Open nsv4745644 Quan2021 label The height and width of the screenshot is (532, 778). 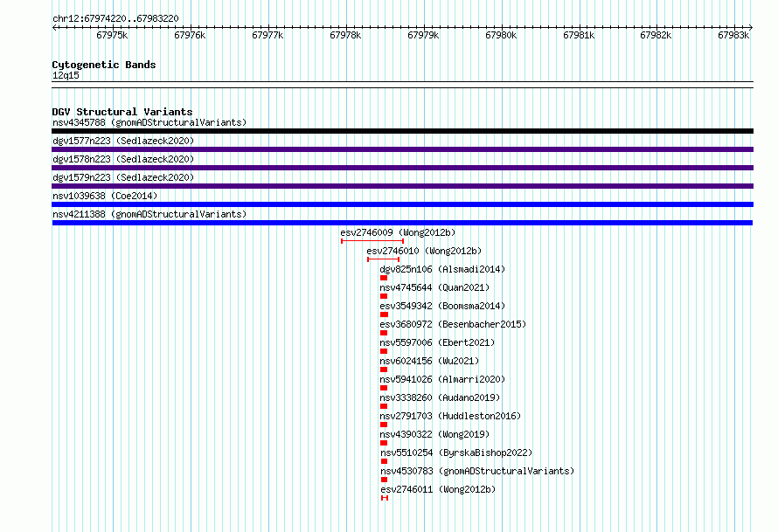click(434, 287)
